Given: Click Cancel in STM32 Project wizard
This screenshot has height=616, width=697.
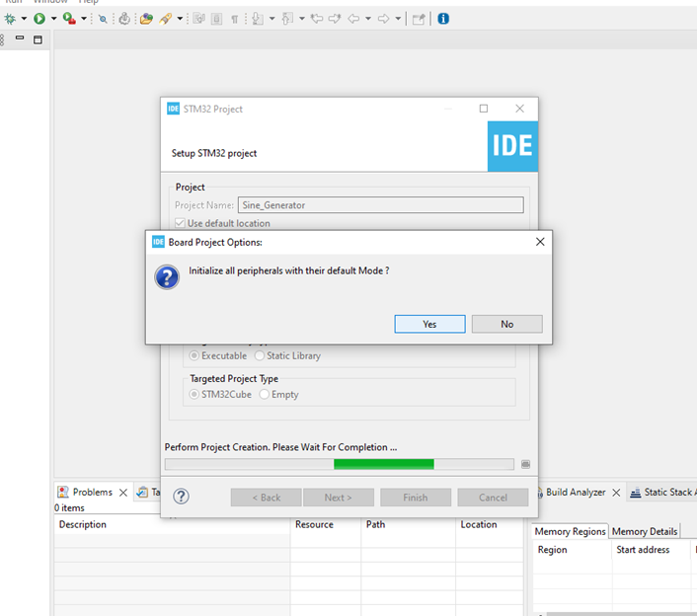Looking at the screenshot, I should pos(493,498).
